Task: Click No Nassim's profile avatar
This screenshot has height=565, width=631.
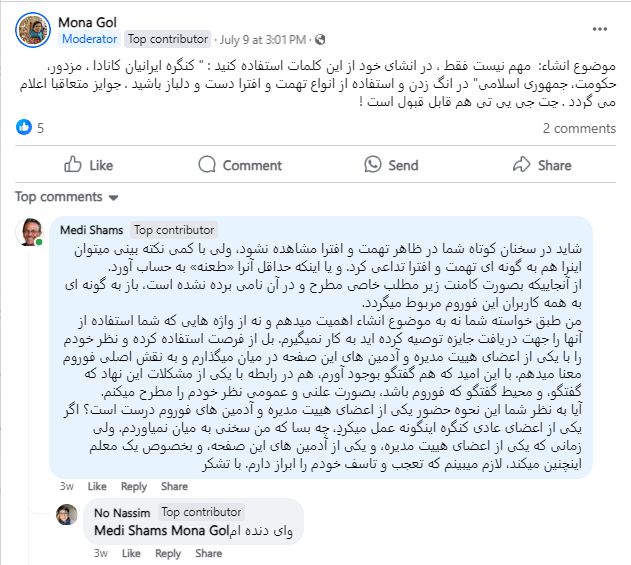Action: pyautogui.click(x=66, y=514)
